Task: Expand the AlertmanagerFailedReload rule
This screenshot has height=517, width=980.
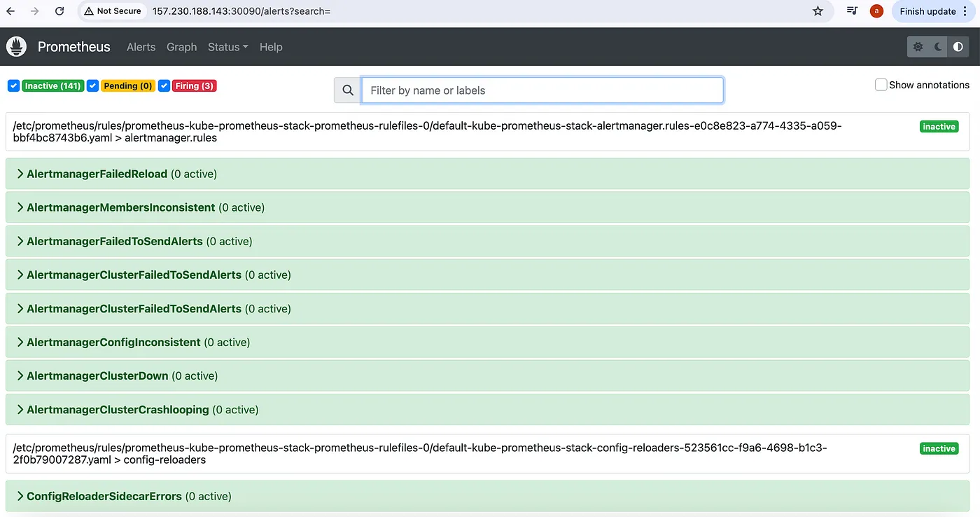Action: (487, 174)
